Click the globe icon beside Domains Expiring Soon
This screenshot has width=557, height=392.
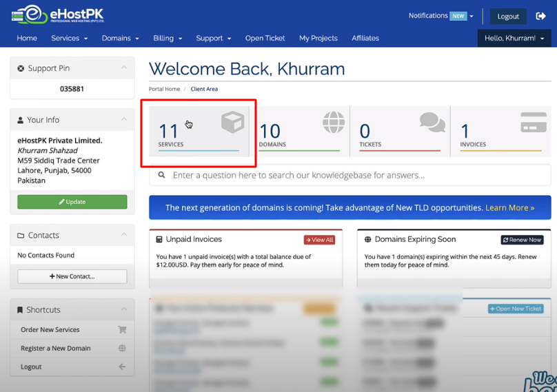point(367,239)
